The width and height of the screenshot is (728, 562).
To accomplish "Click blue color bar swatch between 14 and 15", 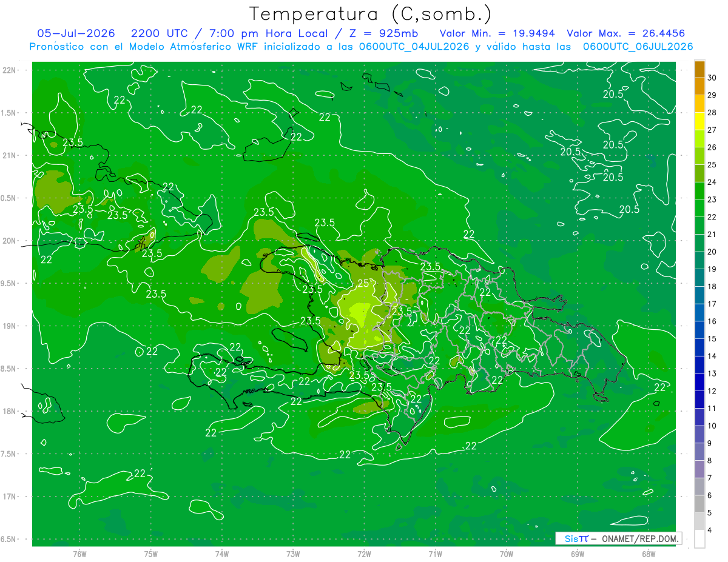I will coord(699,347).
